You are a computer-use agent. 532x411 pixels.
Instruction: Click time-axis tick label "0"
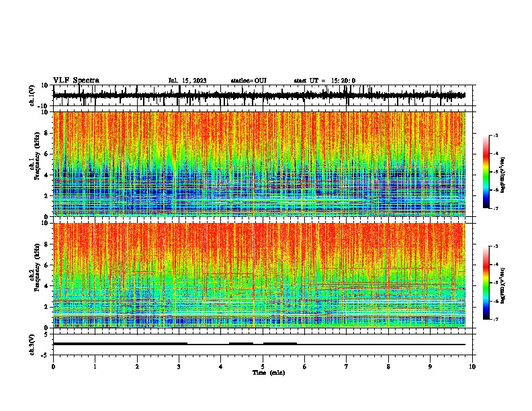coord(53,367)
